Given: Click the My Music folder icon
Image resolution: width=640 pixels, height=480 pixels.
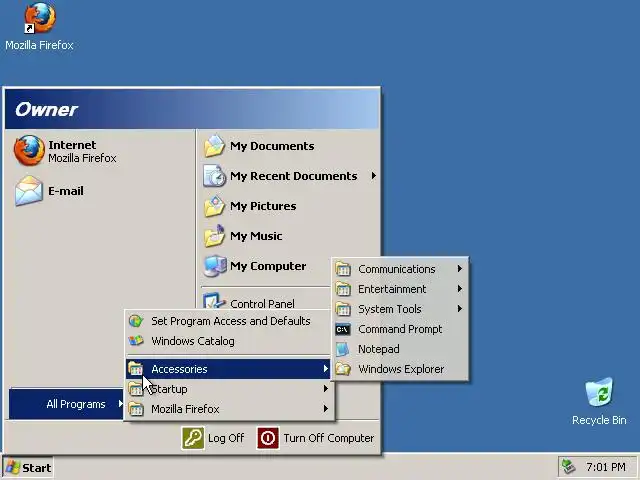Looking at the screenshot, I should pyautogui.click(x=214, y=236).
